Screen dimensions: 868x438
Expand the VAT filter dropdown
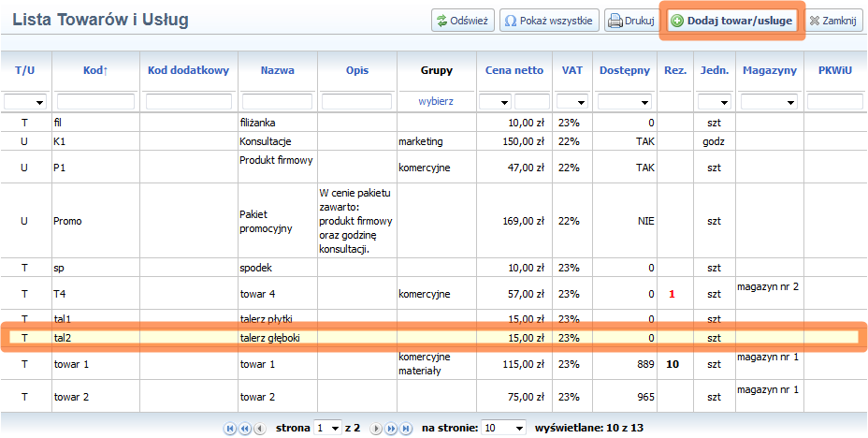coord(571,101)
